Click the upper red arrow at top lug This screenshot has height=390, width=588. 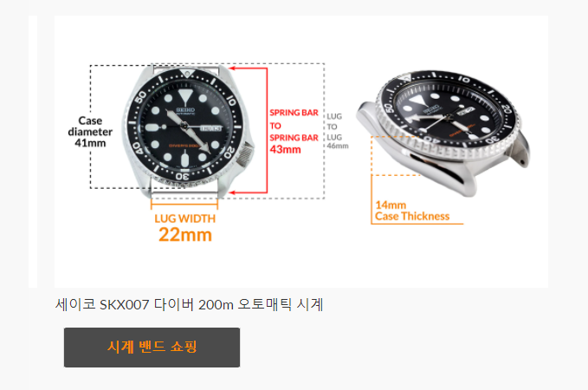point(233,68)
